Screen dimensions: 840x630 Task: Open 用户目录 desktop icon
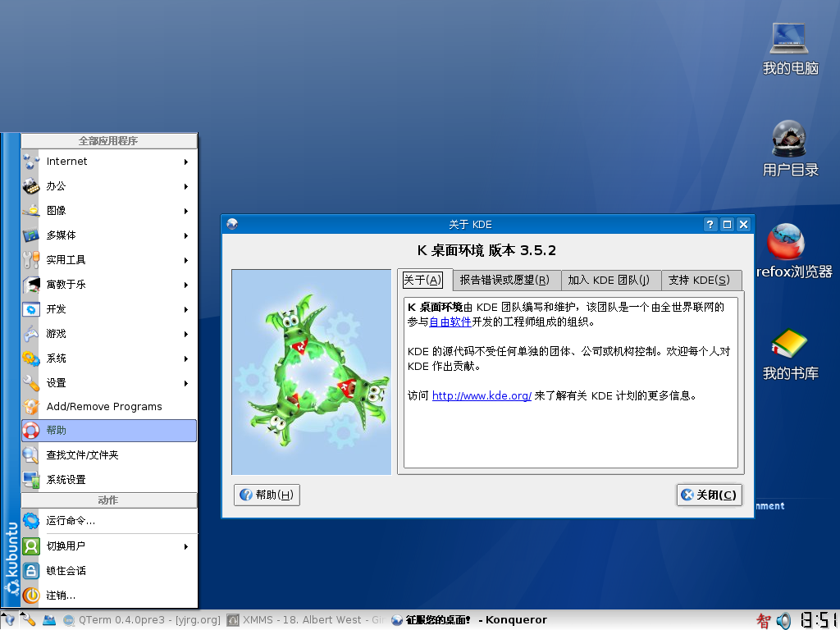790,149
